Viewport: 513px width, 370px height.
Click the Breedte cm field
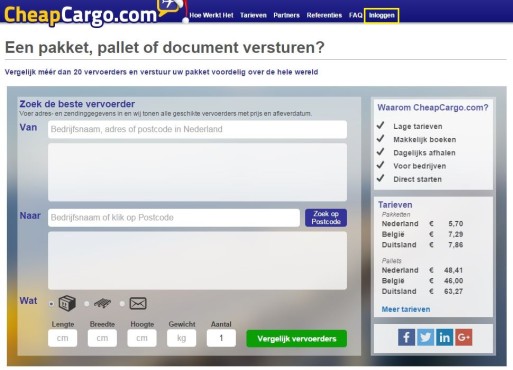pos(102,338)
